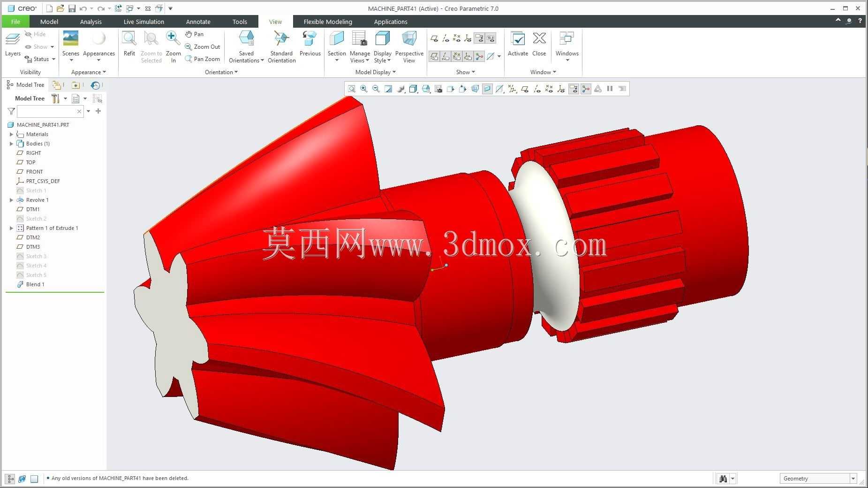This screenshot has height=488, width=868.
Task: Open Favorites tab icon
Action: 75,85
